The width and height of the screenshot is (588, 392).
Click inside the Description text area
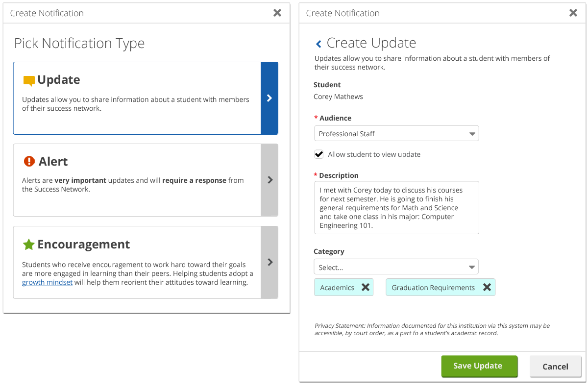tap(396, 207)
